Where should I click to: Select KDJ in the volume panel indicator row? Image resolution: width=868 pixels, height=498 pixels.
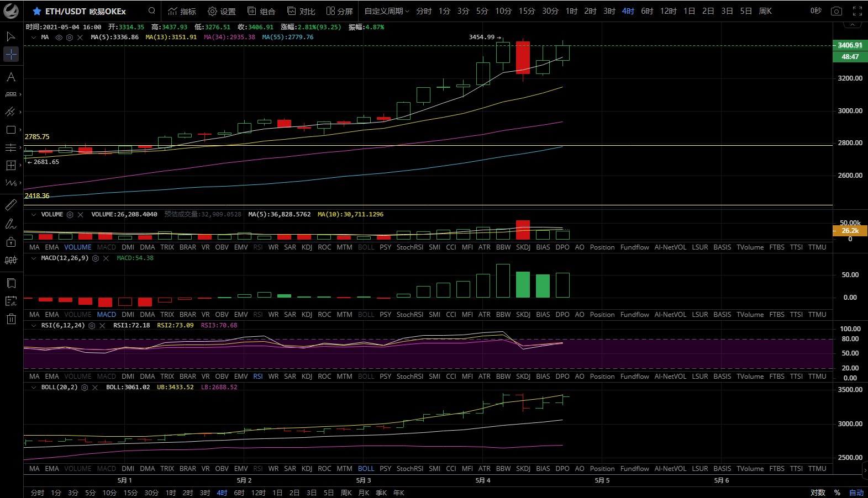(x=307, y=247)
